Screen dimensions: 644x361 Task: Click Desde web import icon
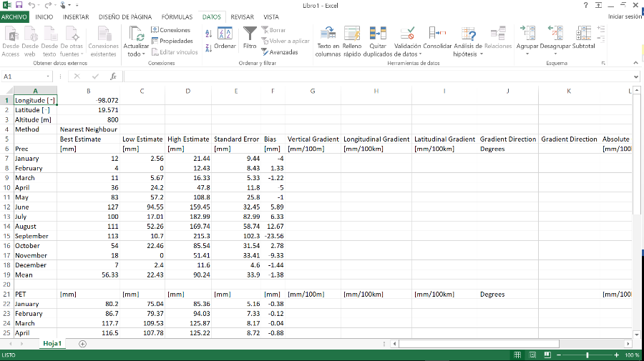pyautogui.click(x=30, y=41)
